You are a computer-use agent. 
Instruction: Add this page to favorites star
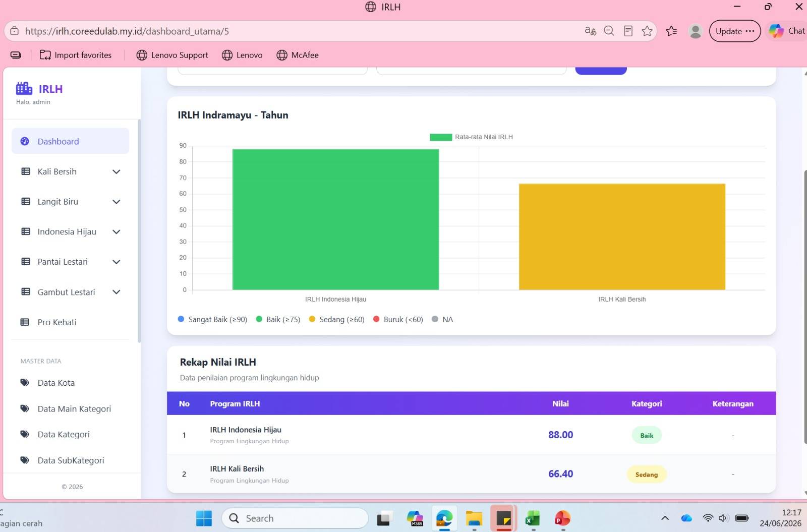(647, 31)
